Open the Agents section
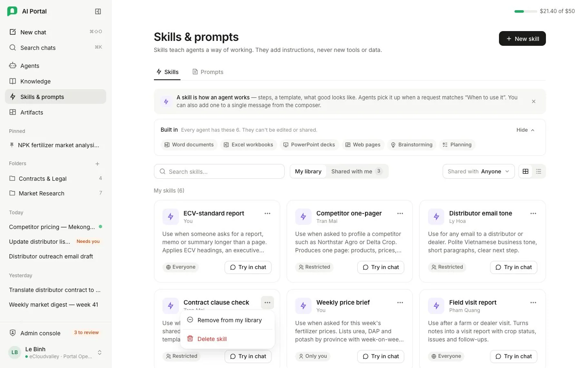The width and height of the screenshot is (588, 368). 56,65
